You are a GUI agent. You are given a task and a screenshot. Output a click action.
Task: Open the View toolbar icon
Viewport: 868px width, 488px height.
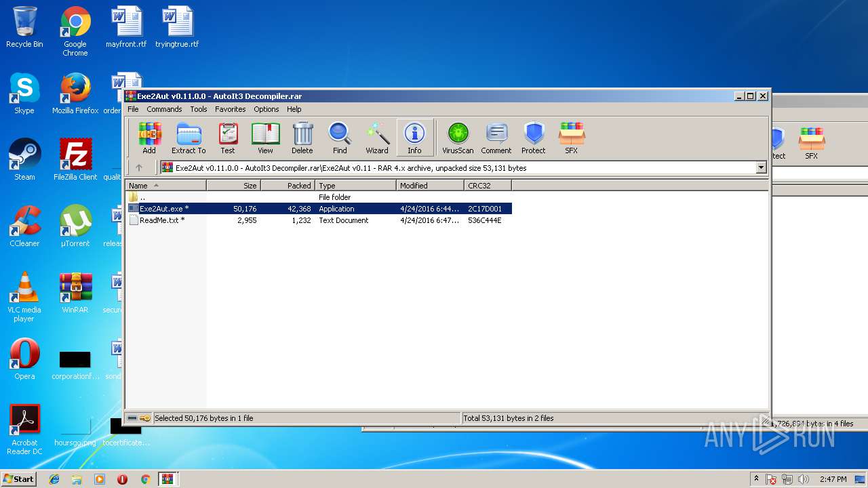[x=265, y=138]
